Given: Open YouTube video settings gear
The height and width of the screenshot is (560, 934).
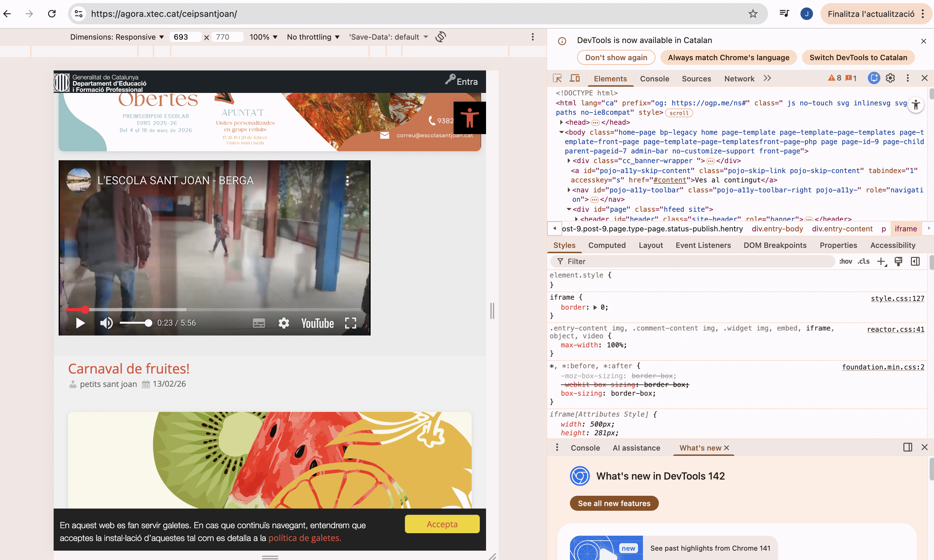Looking at the screenshot, I should [x=284, y=323].
